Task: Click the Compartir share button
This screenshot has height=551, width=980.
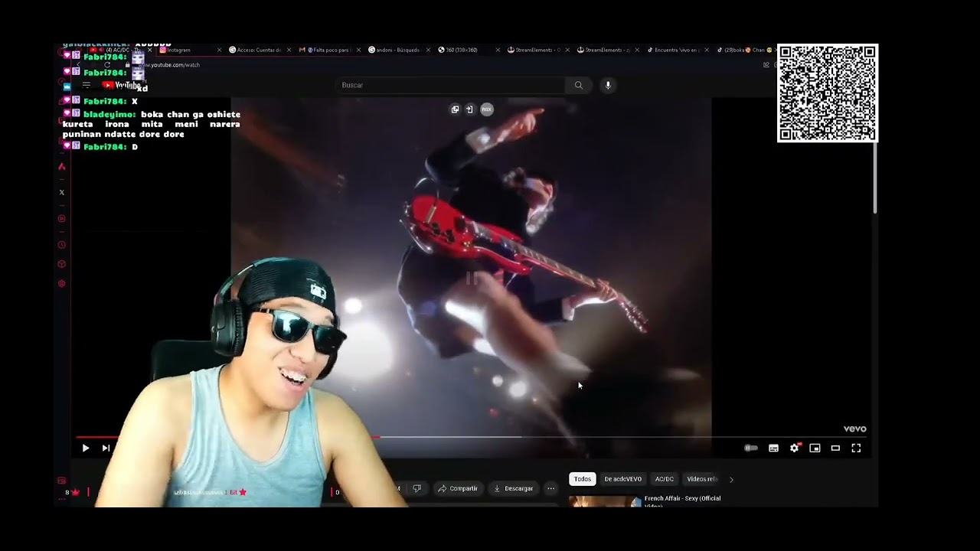Action: (457, 488)
